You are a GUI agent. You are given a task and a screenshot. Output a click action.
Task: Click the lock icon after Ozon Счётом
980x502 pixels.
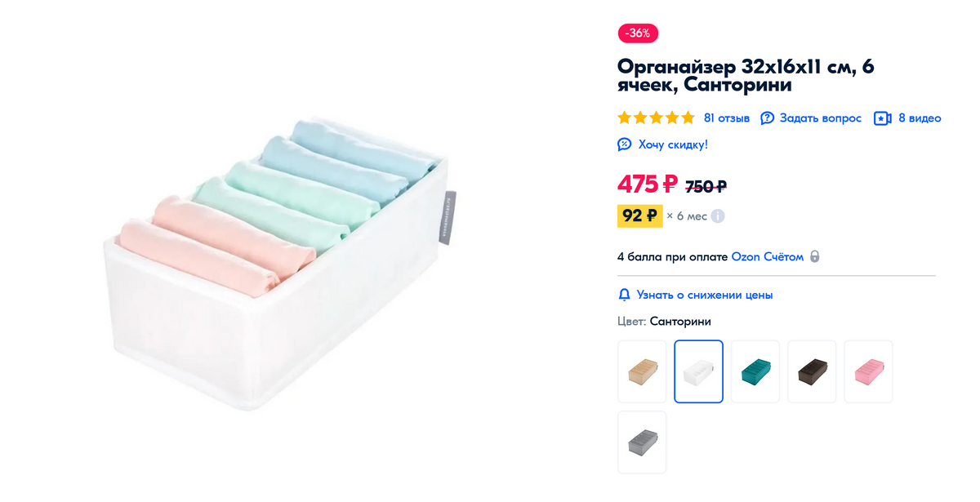814,256
